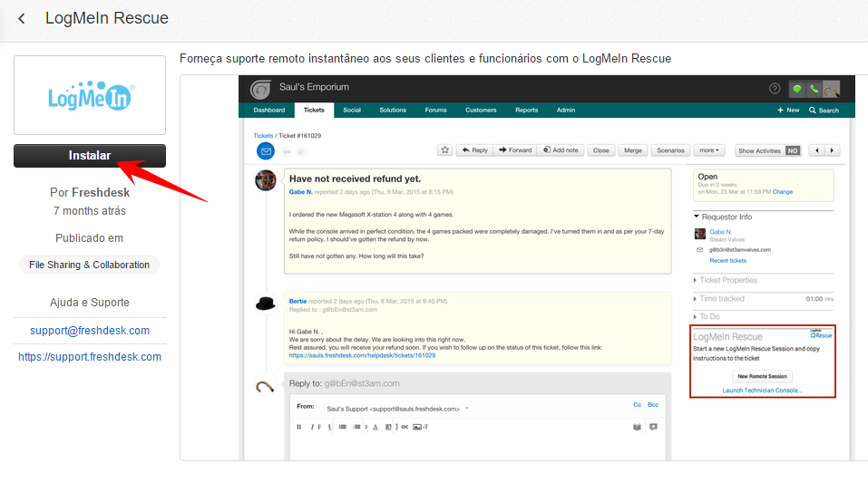Open the green chat bubble icon
The image size is (868, 502).
coord(796,89)
